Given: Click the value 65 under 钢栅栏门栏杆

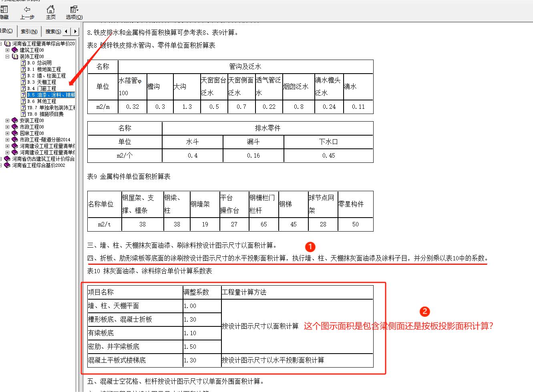Looking at the screenshot, I should pyautogui.click(x=263, y=224).
